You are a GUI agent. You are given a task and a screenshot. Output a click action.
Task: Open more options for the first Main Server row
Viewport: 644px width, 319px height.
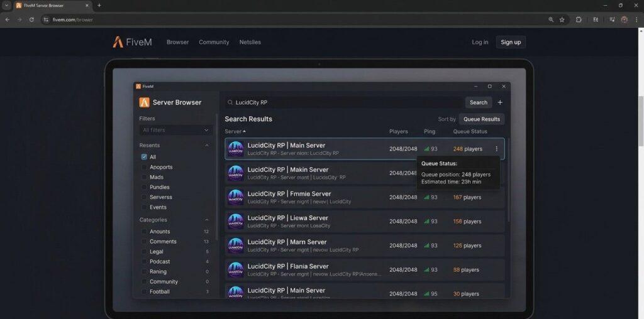tap(496, 149)
